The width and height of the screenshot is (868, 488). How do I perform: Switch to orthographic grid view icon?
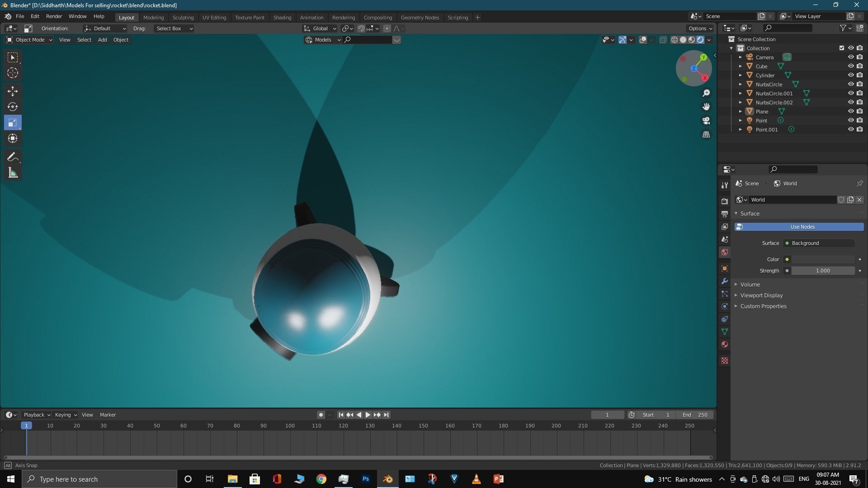706,135
